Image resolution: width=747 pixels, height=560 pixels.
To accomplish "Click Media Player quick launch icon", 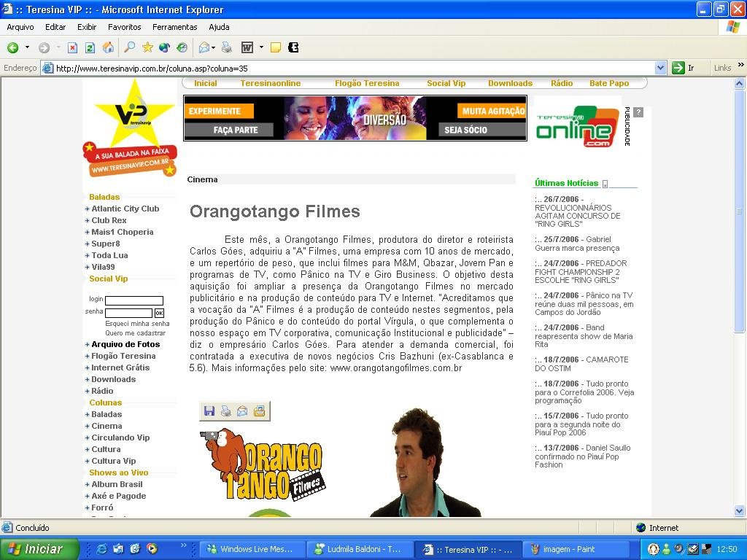I will click(152, 548).
